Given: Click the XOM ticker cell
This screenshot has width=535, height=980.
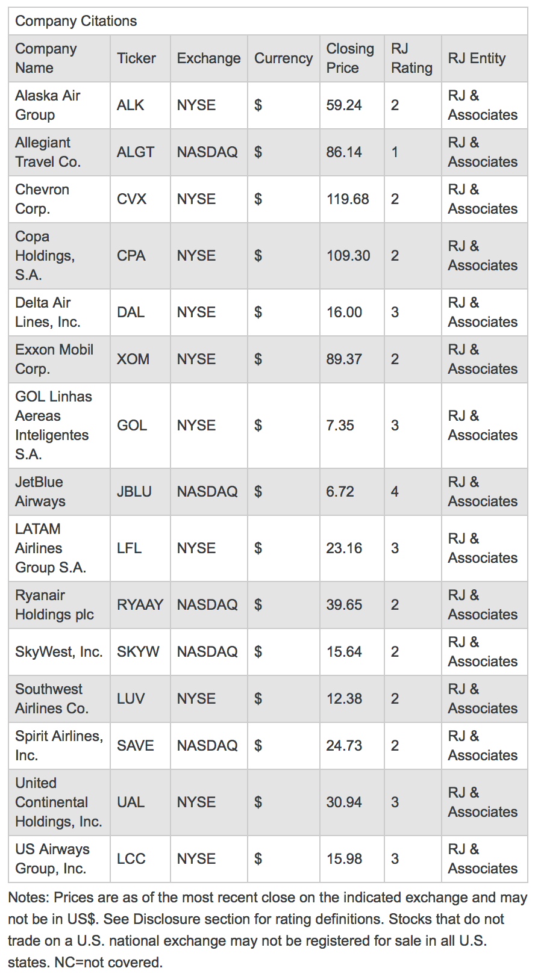Looking at the screenshot, I should [x=133, y=359].
